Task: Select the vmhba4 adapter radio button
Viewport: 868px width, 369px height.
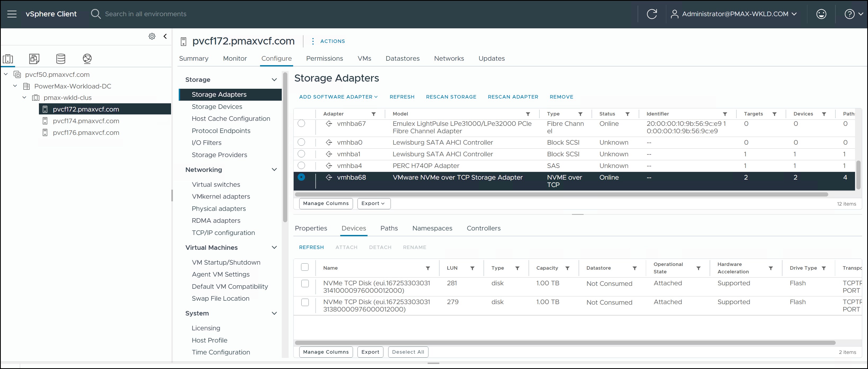Action: [301, 166]
